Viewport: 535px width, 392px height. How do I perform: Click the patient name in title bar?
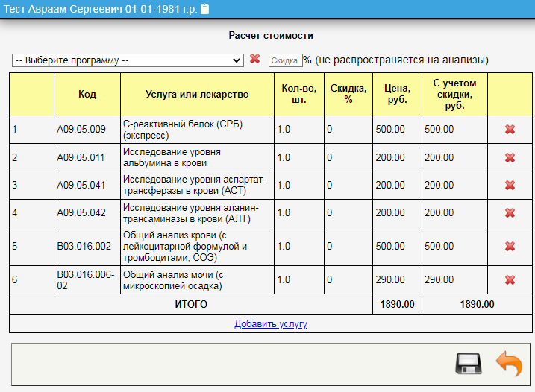point(101,9)
